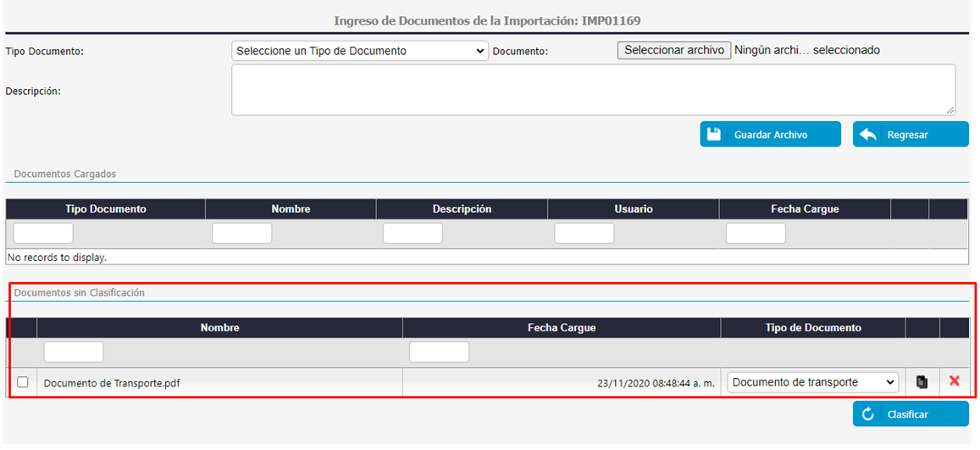
Task: Focus the Usuario column filter box
Action: point(584,234)
